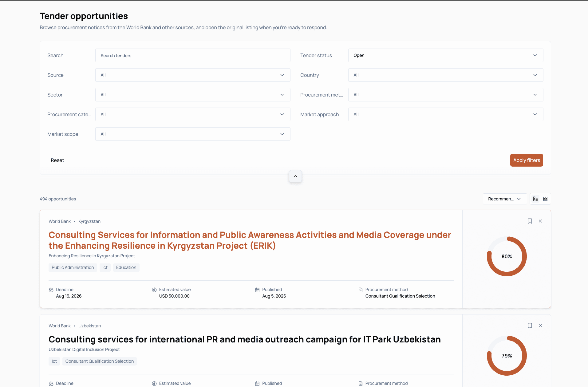Select the Education tag

(x=126, y=267)
